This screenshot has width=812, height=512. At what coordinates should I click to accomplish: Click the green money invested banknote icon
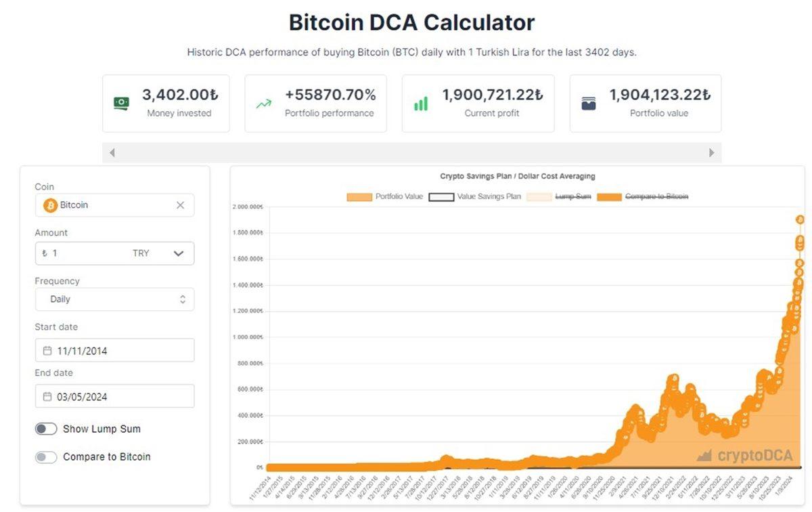122,103
